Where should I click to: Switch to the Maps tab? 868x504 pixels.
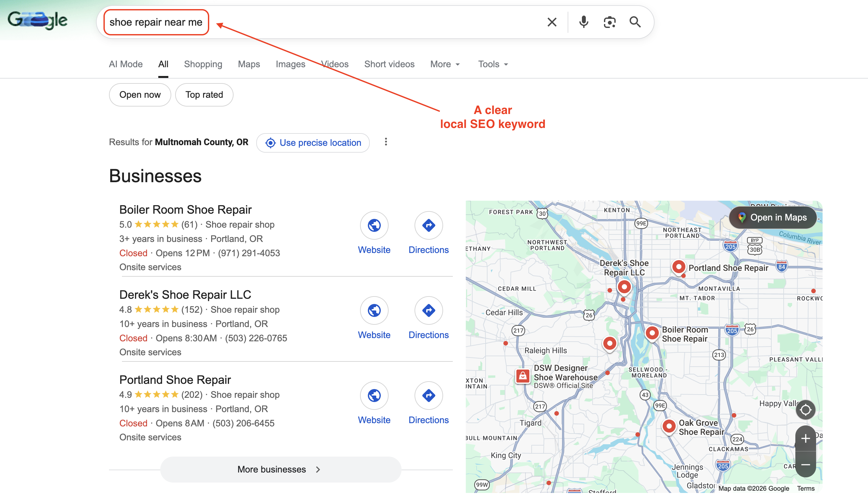click(249, 64)
